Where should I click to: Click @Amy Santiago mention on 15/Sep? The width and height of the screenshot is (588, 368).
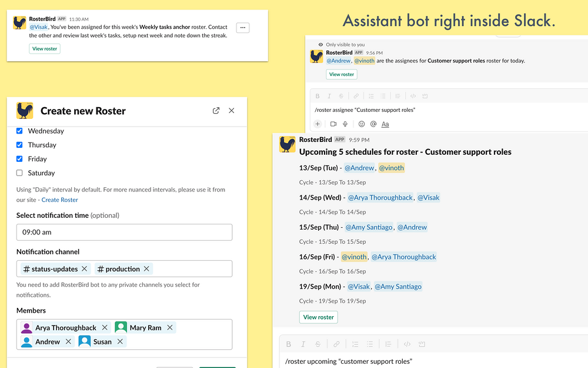click(x=369, y=227)
